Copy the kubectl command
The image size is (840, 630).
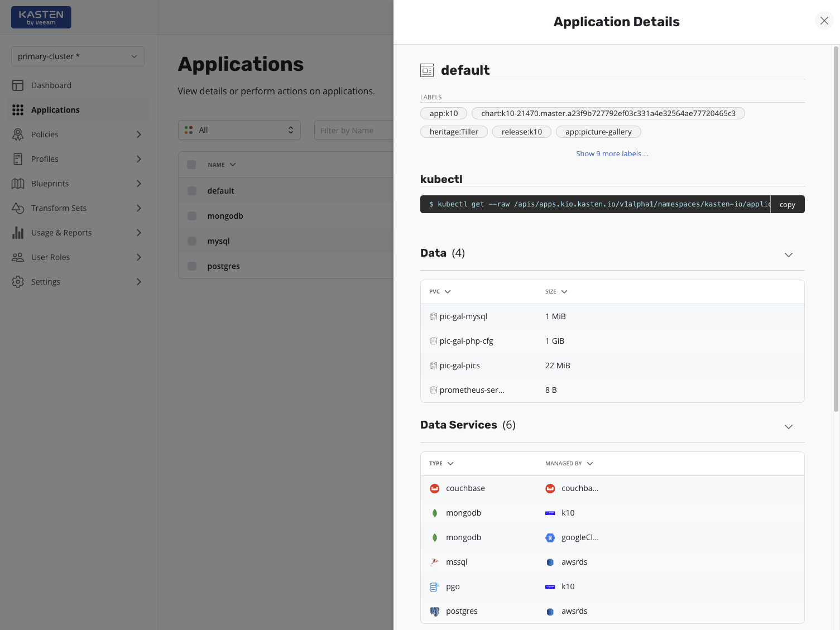788,205
